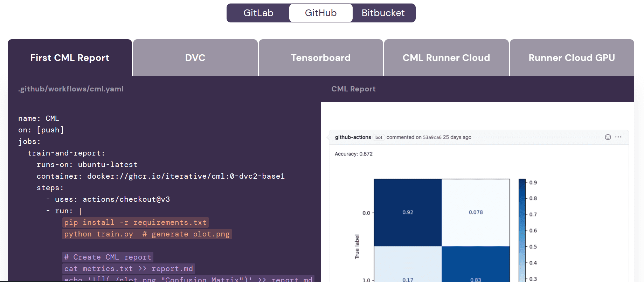This screenshot has height=282, width=644.
Task: Click the plot colorbar scale
Action: (x=522, y=231)
